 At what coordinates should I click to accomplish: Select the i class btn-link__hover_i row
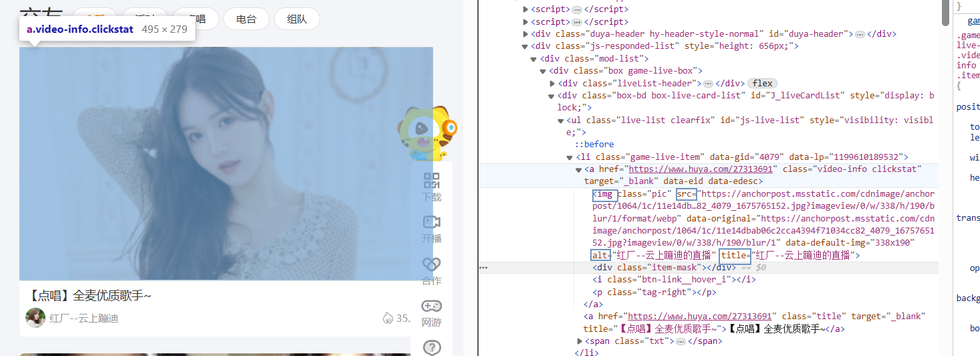click(x=674, y=280)
